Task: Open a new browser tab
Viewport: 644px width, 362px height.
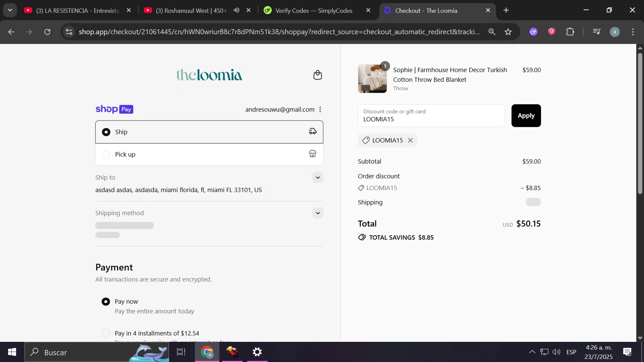Action: pos(506,10)
